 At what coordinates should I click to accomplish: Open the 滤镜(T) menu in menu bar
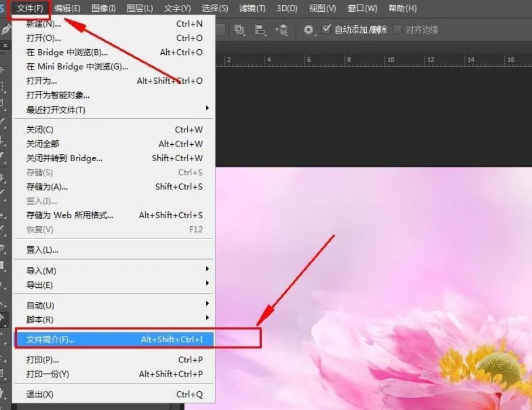[252, 8]
